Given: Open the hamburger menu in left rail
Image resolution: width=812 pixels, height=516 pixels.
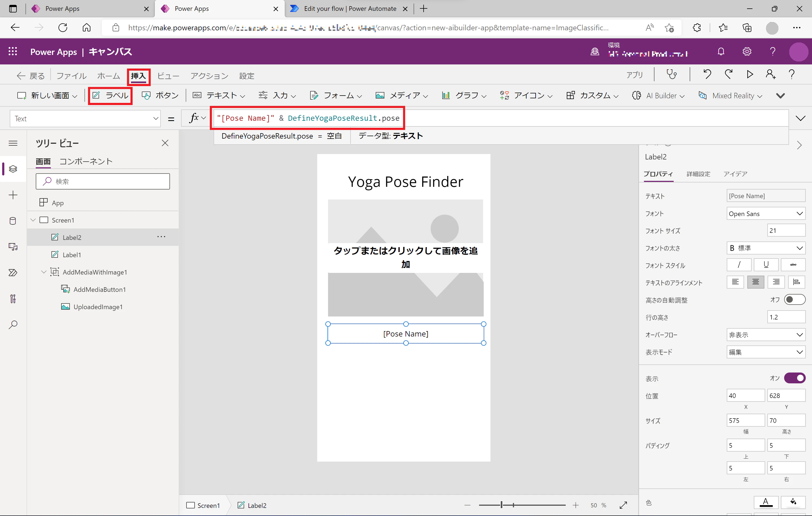Looking at the screenshot, I should 13,143.
